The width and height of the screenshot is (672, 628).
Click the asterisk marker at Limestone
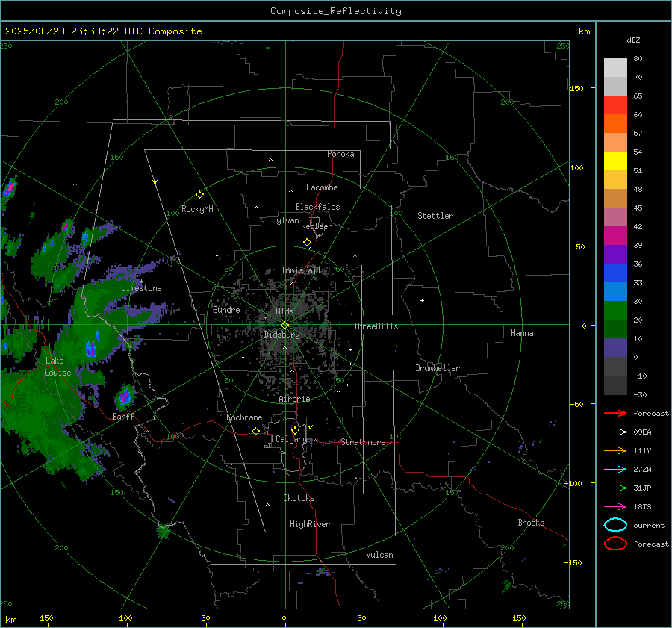pos(142,282)
